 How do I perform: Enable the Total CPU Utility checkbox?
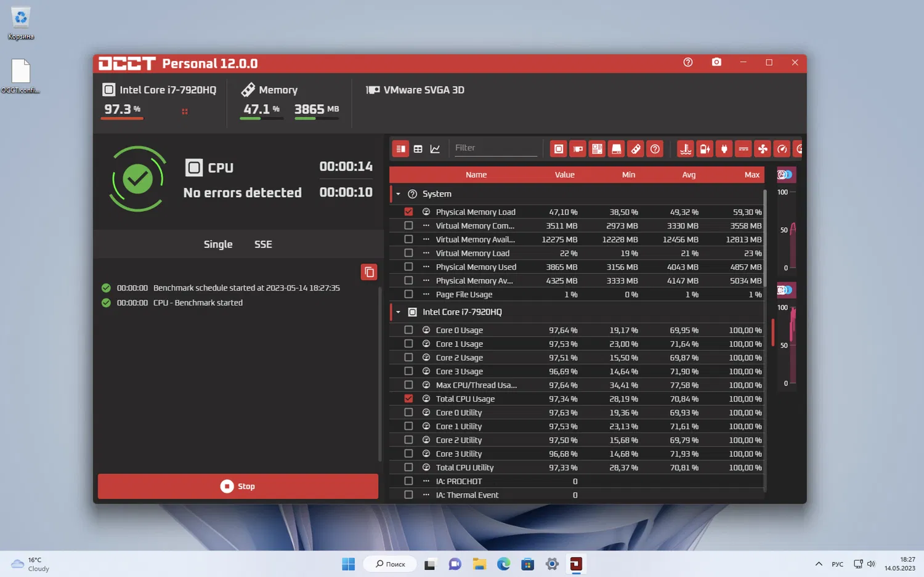(408, 467)
